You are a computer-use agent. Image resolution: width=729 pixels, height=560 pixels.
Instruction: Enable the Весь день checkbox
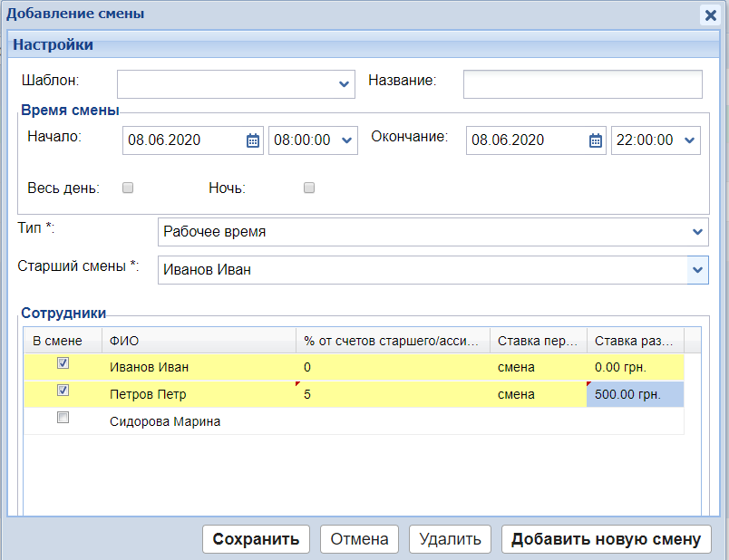click(128, 188)
